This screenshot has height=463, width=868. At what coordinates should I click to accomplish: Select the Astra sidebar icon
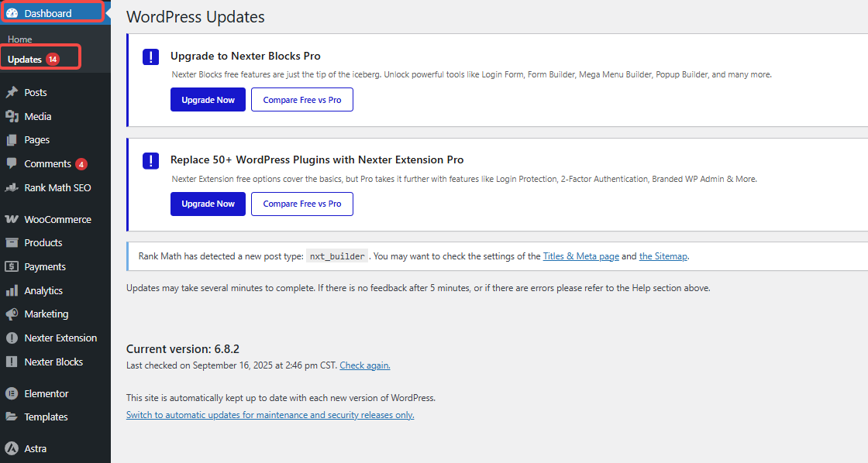coord(12,448)
